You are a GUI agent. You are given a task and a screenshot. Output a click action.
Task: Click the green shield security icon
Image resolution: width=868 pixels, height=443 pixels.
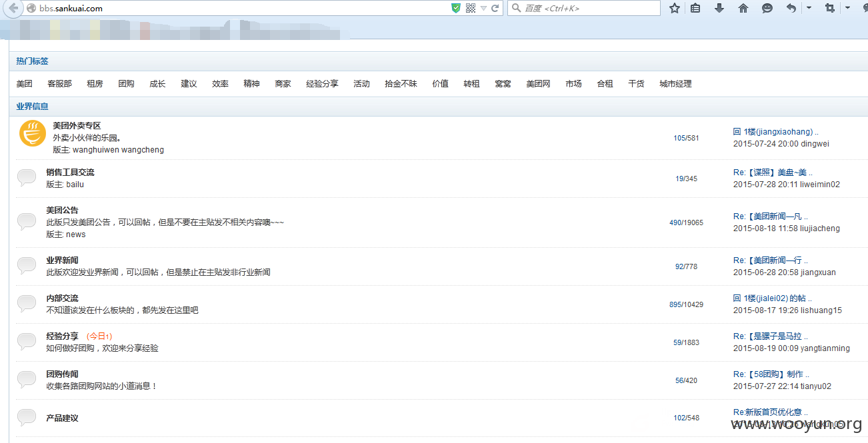click(x=456, y=9)
